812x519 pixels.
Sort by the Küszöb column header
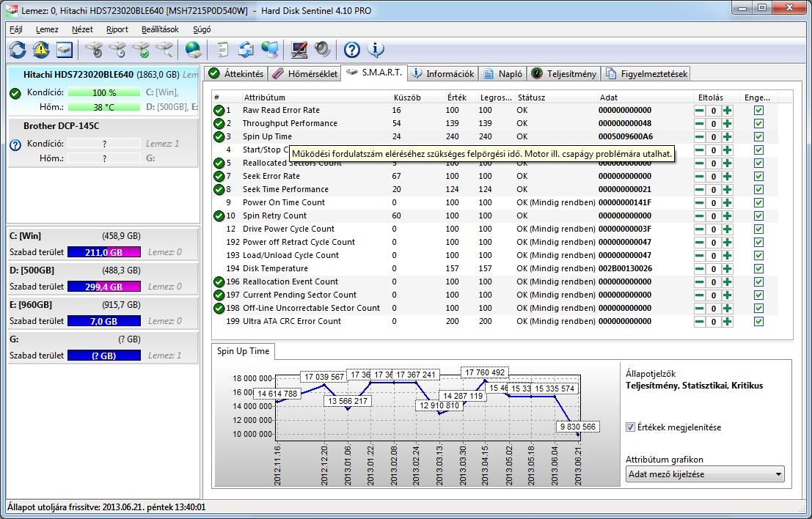417,97
